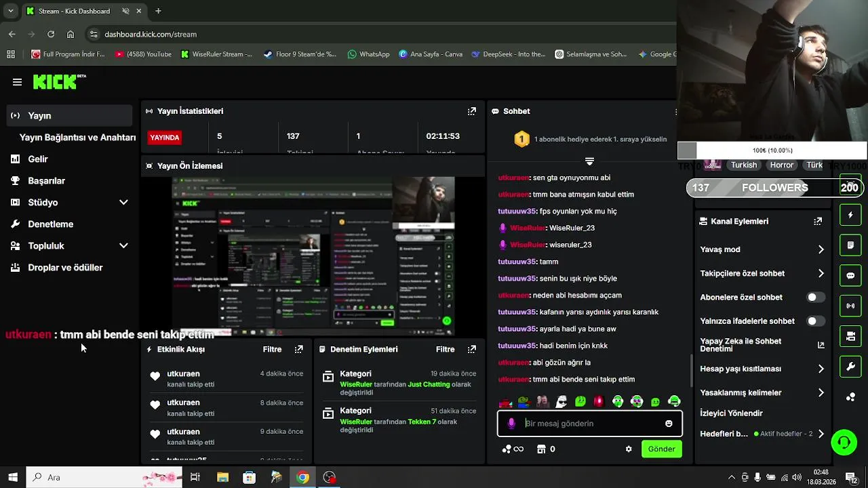Open the green headset support button
Screen dimensions: 868x488
point(844,443)
